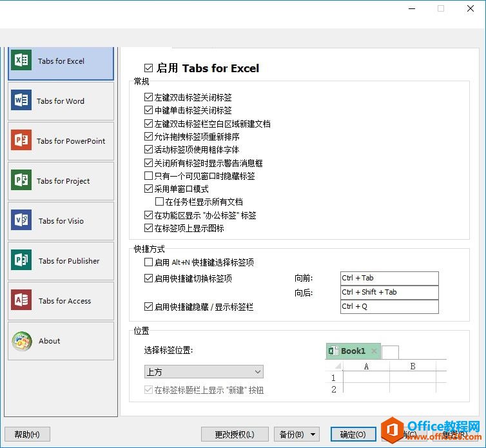
Task: Toggle the 启用 Tabs for Excel checkbox
Action: [148, 68]
